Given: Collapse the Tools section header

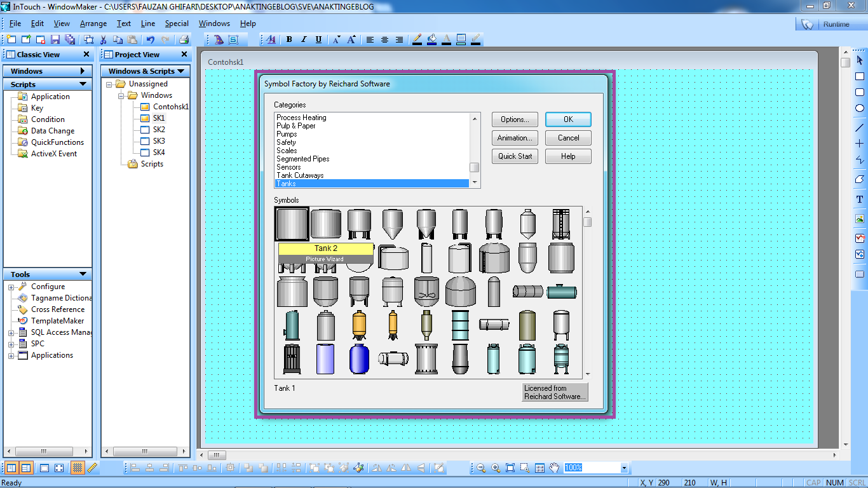Looking at the screenshot, I should point(83,274).
